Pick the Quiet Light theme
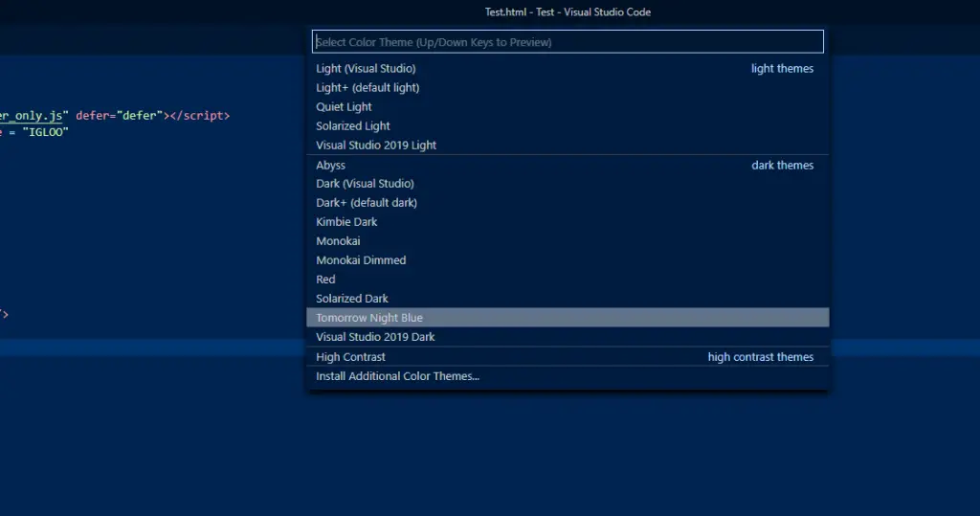 point(568,107)
